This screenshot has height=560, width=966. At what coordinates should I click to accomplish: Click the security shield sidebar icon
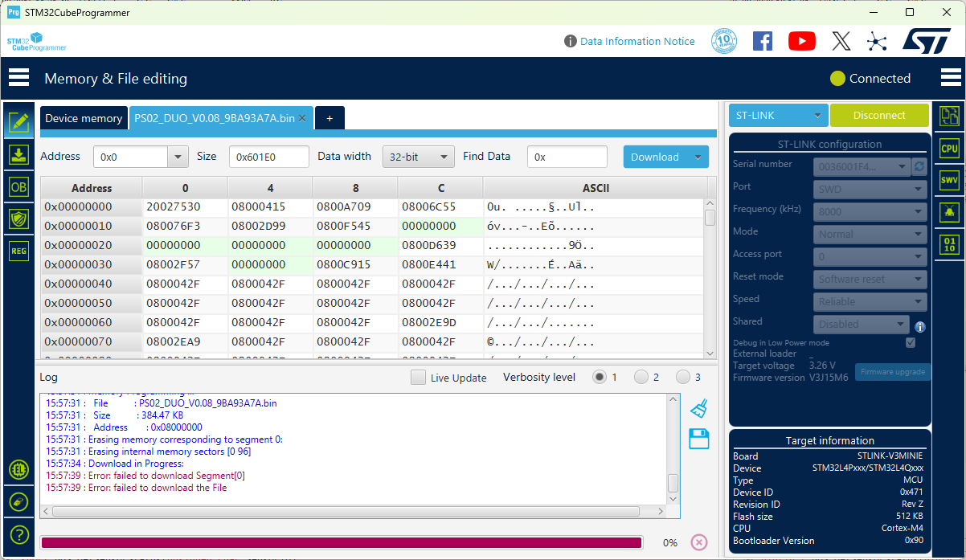[x=18, y=219]
